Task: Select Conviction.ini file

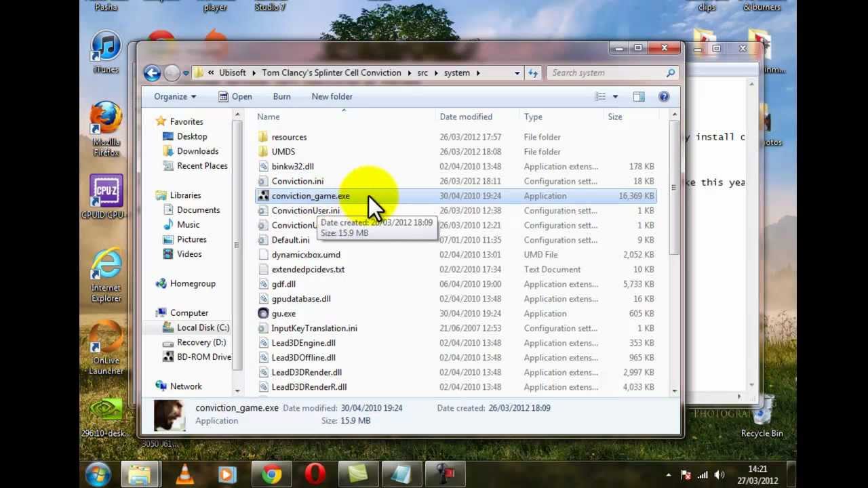Action: point(297,181)
